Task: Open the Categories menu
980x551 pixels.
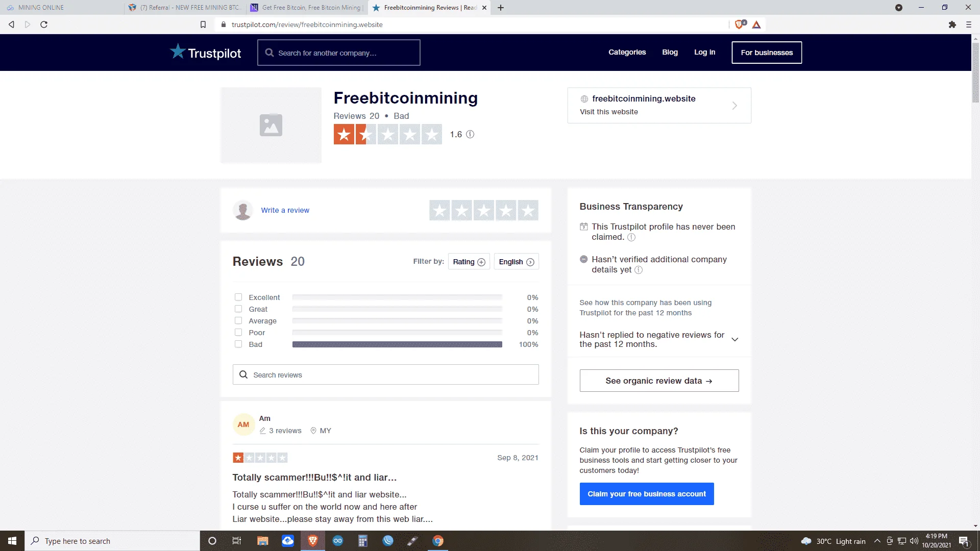Action: coord(627,52)
